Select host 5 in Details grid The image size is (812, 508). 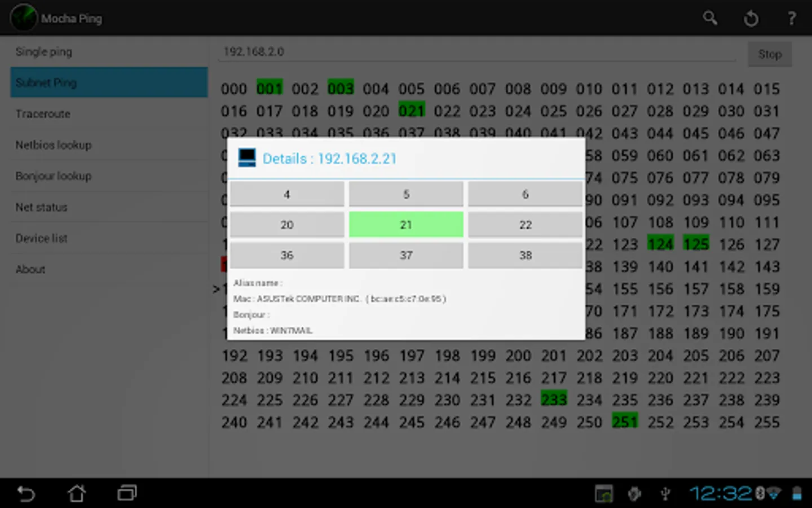pos(406,194)
